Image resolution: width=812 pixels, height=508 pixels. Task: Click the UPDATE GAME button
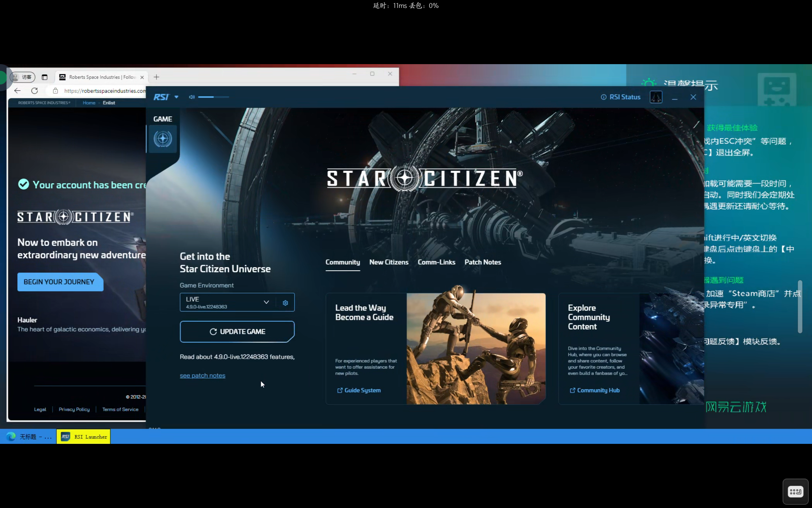coord(237,331)
